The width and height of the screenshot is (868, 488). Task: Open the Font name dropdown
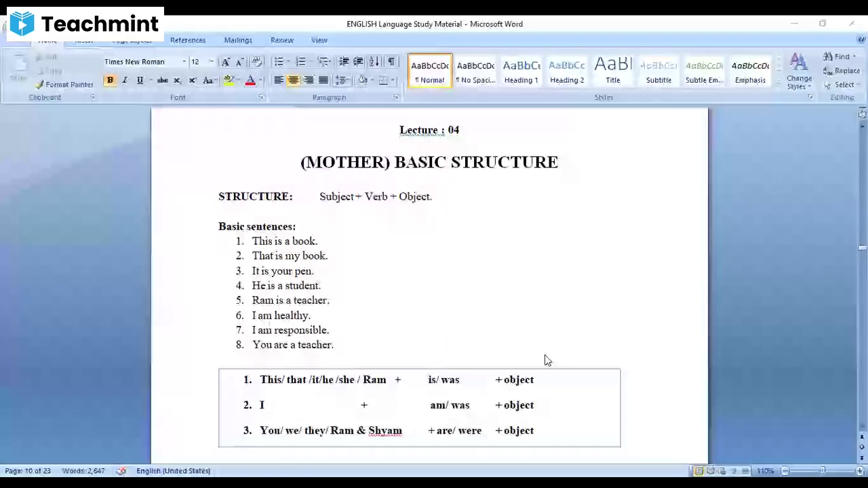click(x=183, y=62)
